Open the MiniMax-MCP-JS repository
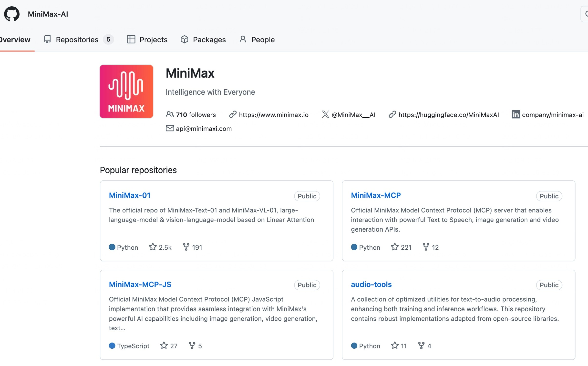588x366 pixels. pyautogui.click(x=140, y=284)
